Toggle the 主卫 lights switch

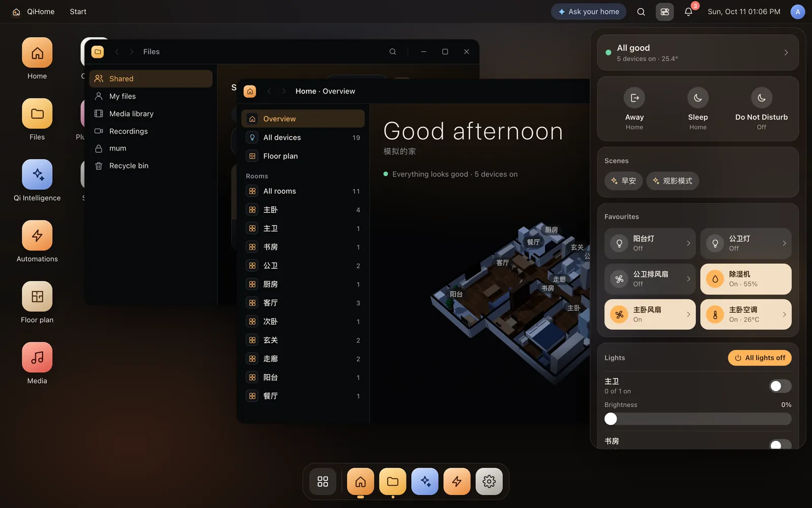point(780,386)
